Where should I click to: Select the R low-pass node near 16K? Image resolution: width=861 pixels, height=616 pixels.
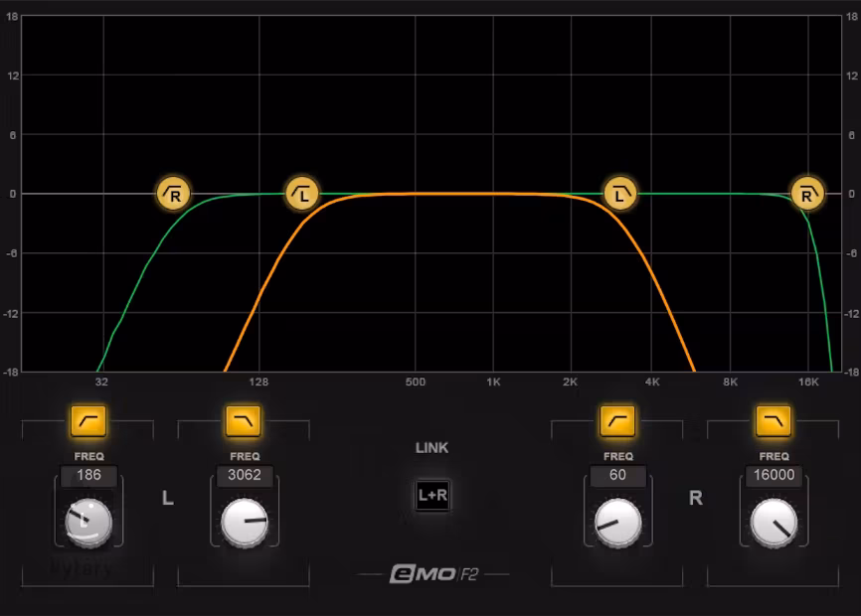point(807,194)
